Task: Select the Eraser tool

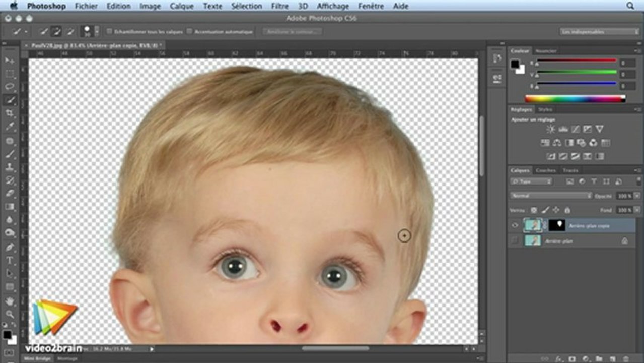Action: (x=9, y=194)
